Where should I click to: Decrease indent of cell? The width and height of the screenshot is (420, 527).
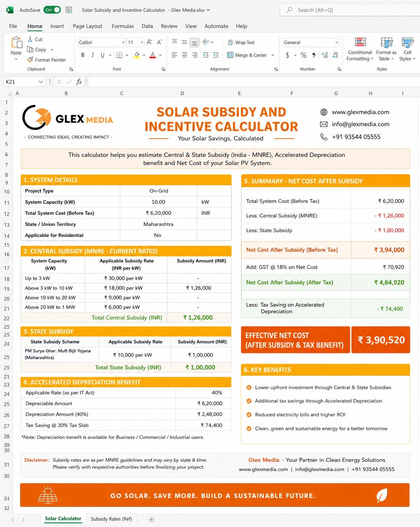click(x=206, y=55)
